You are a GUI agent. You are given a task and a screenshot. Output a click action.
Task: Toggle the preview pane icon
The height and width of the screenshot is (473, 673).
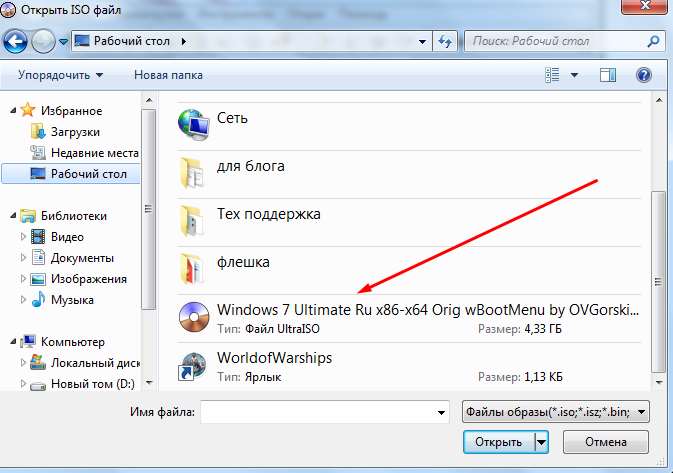click(609, 75)
